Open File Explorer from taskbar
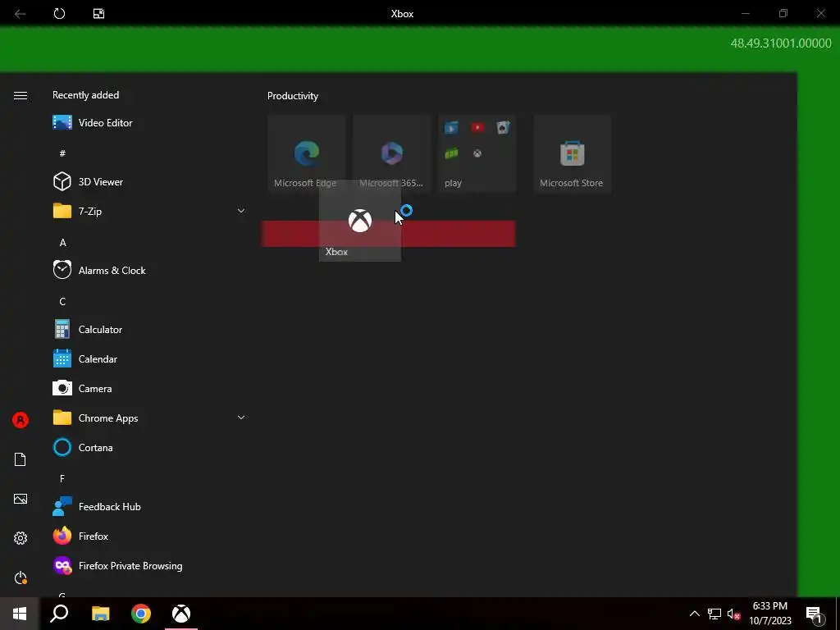This screenshot has height=630, width=840. (100, 614)
